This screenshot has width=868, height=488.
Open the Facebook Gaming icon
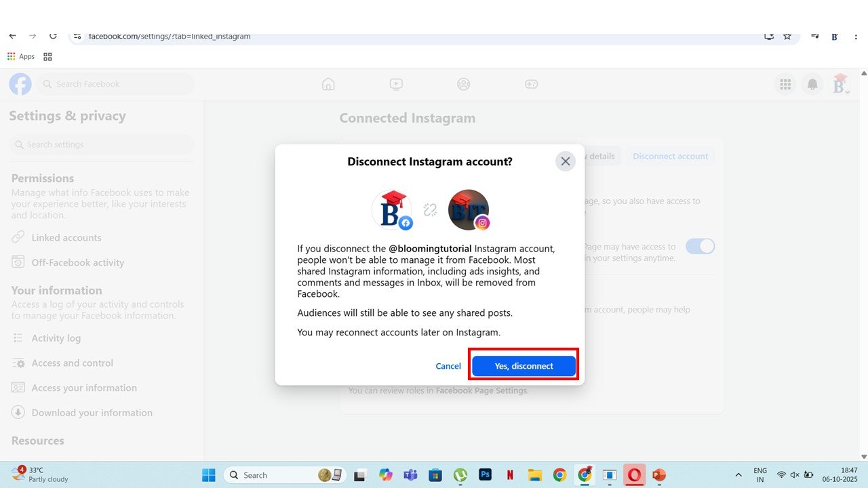point(531,84)
